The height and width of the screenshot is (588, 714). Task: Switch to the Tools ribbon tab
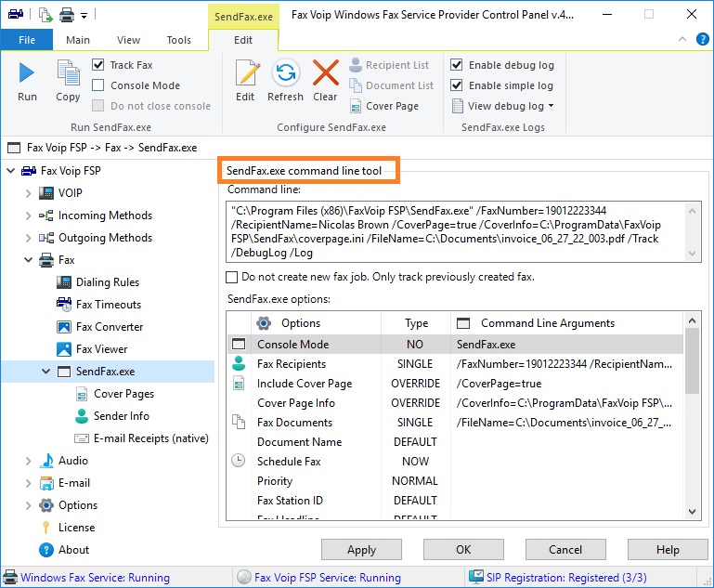pyautogui.click(x=178, y=40)
